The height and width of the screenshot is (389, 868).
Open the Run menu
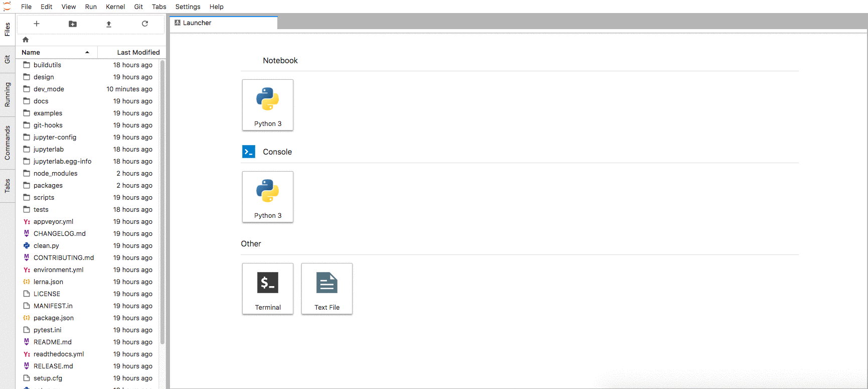(91, 7)
